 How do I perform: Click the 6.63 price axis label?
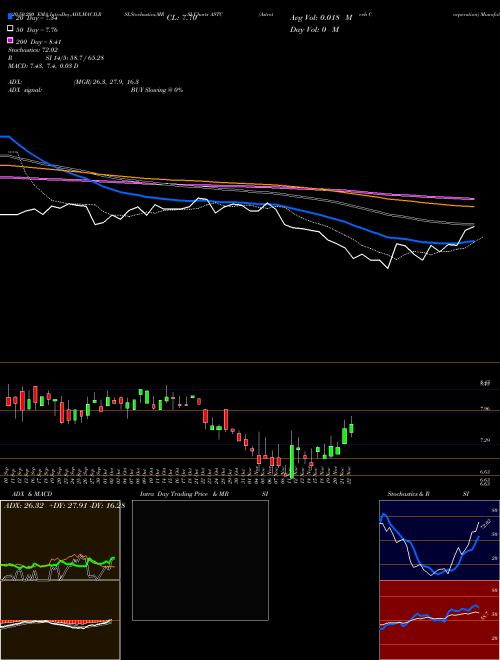coord(485,472)
